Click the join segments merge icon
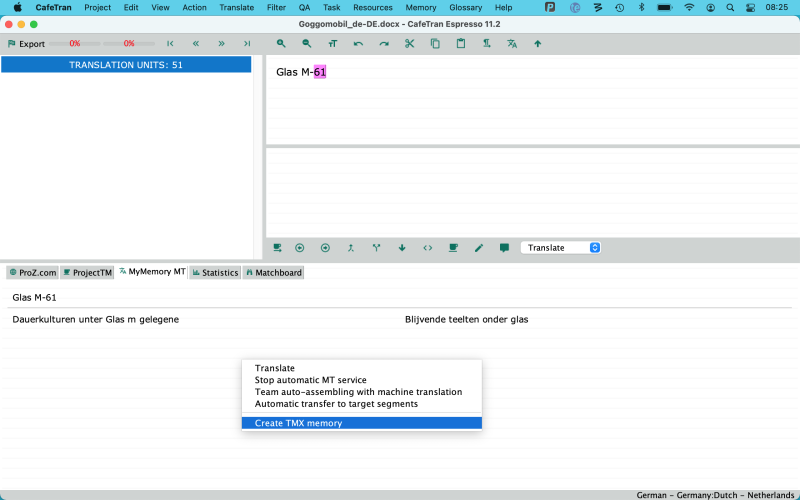The image size is (800, 500). [351, 248]
